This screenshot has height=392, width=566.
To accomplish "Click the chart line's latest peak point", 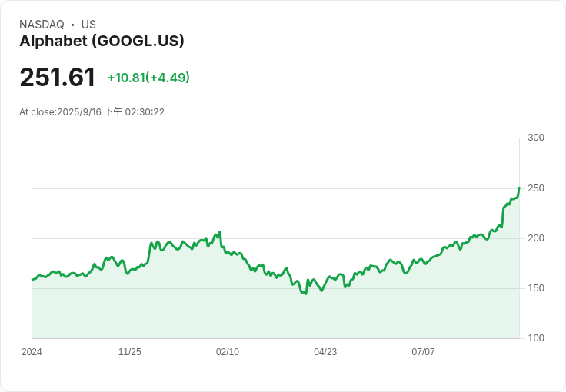I will [519, 188].
